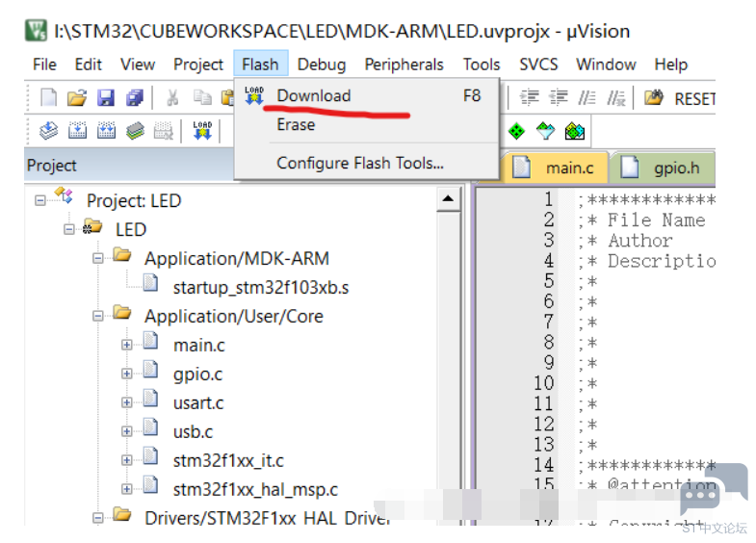
Task: Collapse the Application/User/Core group
Action: click(98, 316)
